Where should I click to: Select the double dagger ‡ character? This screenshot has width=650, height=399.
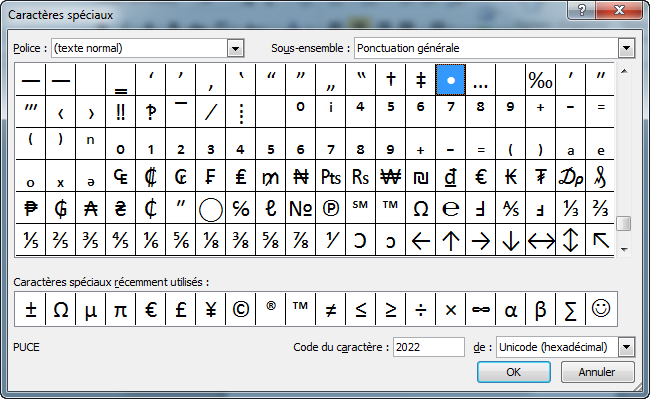point(420,80)
